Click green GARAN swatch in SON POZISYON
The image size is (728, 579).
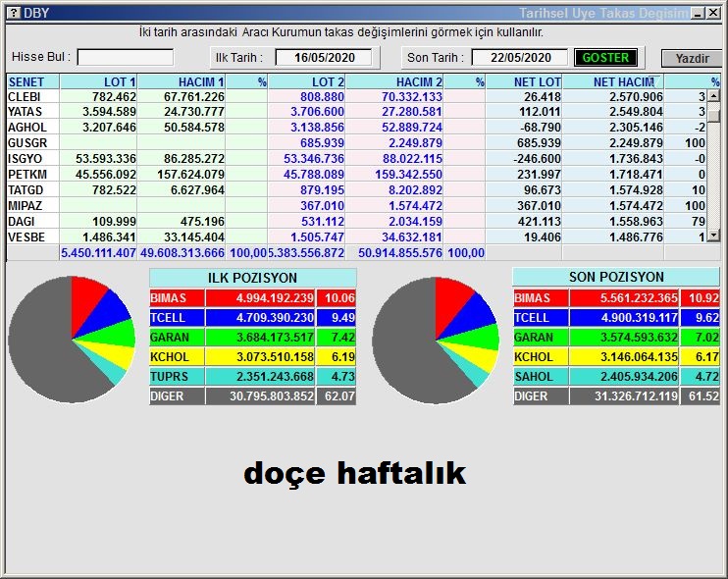tap(541, 338)
